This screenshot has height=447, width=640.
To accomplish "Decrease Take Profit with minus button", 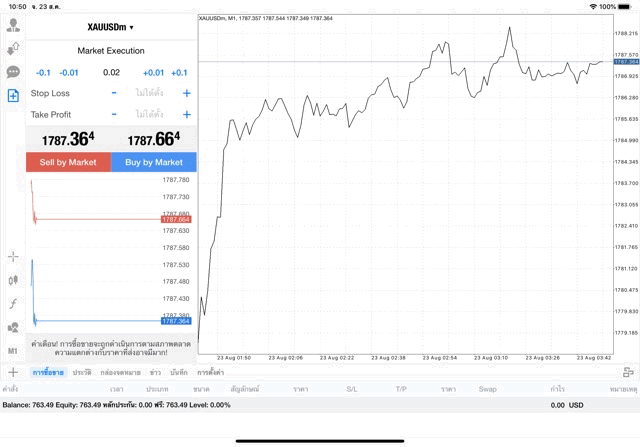I will (x=114, y=114).
